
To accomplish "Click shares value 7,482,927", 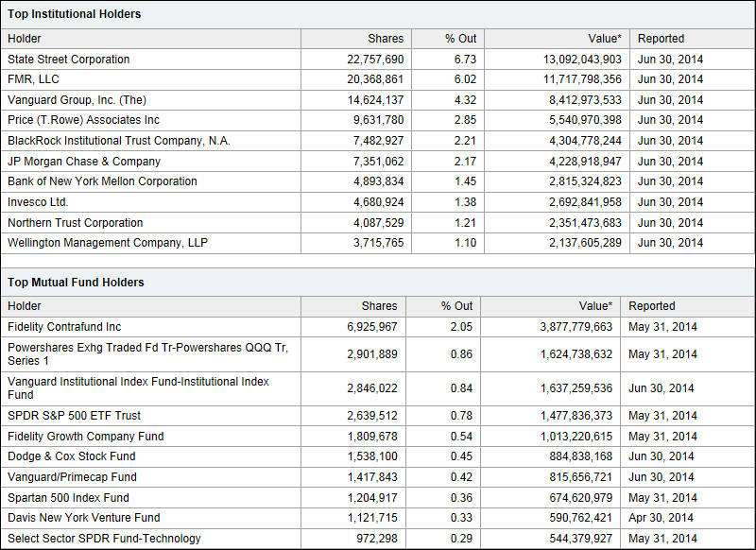I will tap(379, 141).
